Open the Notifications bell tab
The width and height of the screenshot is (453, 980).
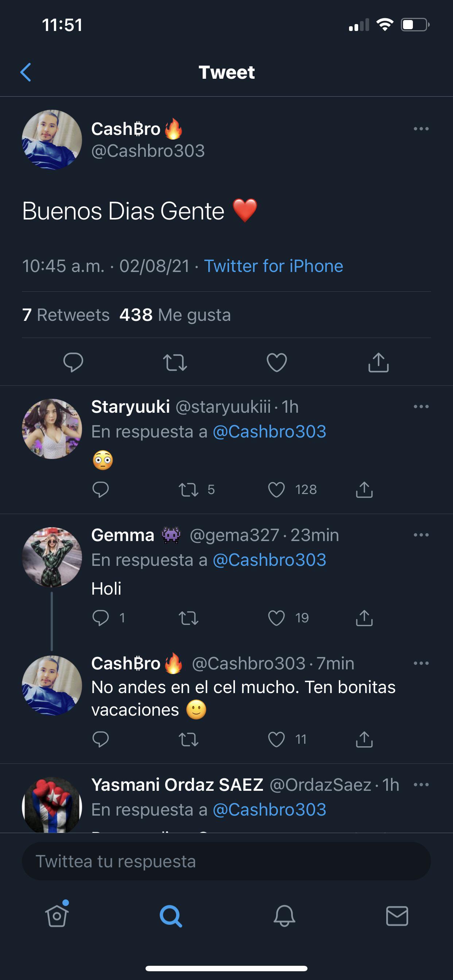284,915
